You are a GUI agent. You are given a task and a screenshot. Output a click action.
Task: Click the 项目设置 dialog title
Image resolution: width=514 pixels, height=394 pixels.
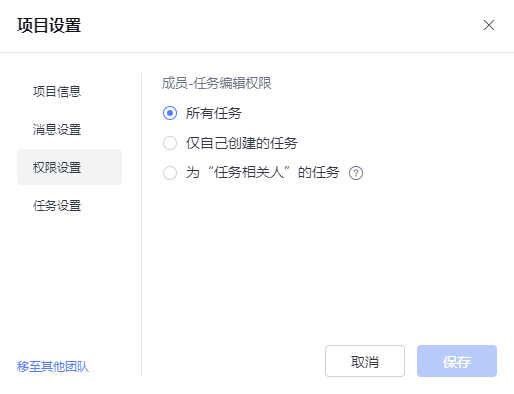pos(49,25)
